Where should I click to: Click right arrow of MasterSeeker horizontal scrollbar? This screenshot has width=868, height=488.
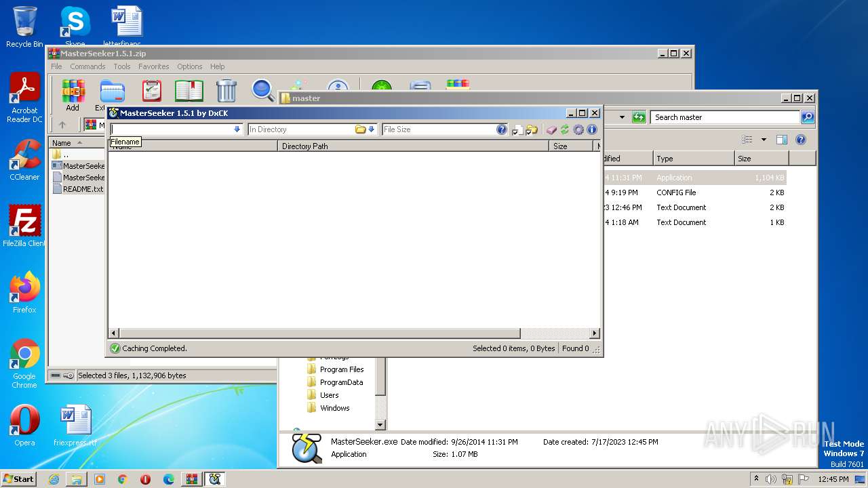click(595, 333)
